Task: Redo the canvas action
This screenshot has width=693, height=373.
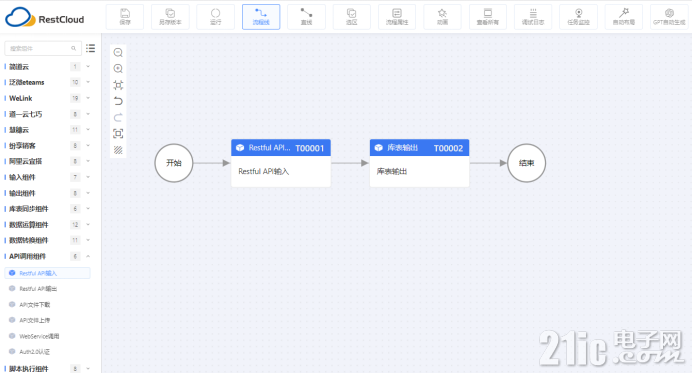Action: click(118, 118)
